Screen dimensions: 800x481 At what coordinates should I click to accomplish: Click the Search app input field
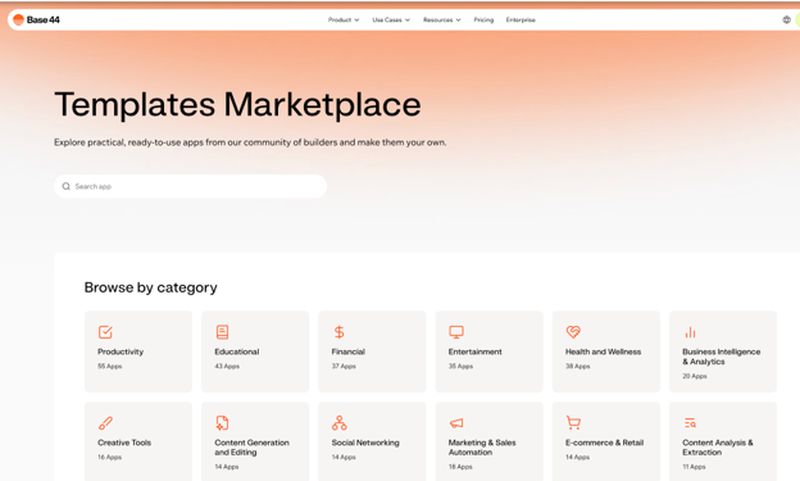(x=190, y=186)
